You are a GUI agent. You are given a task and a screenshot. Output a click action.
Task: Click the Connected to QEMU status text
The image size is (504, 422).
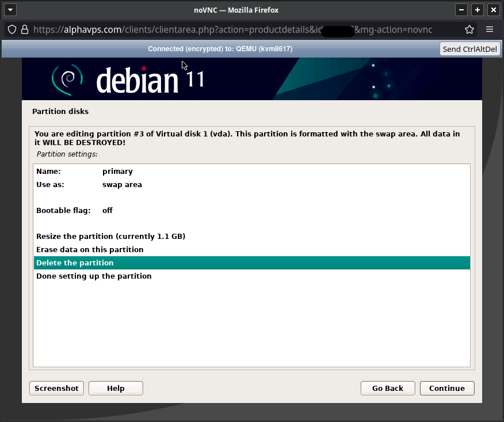[x=220, y=49]
